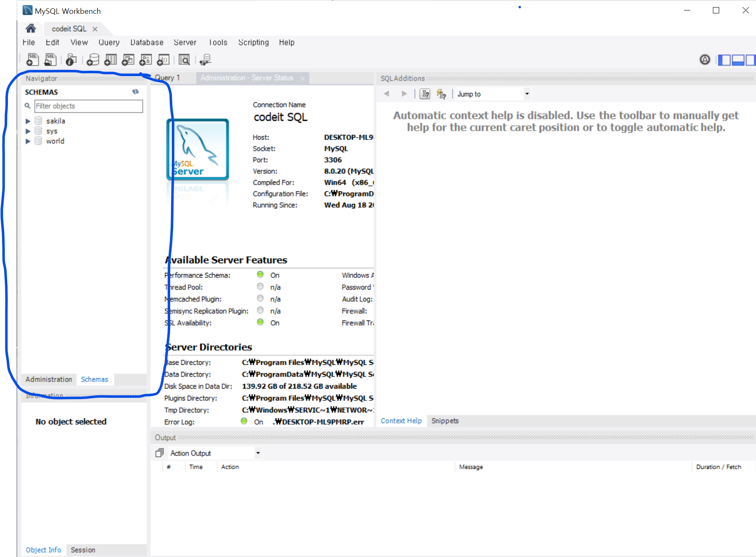Go forward in context help
This screenshot has height=557, width=756.
[404, 94]
